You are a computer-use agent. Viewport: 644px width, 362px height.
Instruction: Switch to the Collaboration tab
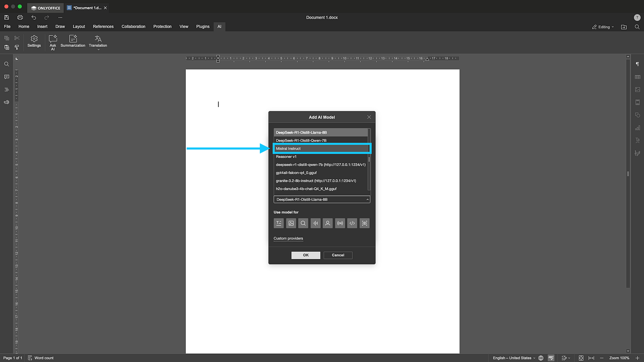click(133, 27)
